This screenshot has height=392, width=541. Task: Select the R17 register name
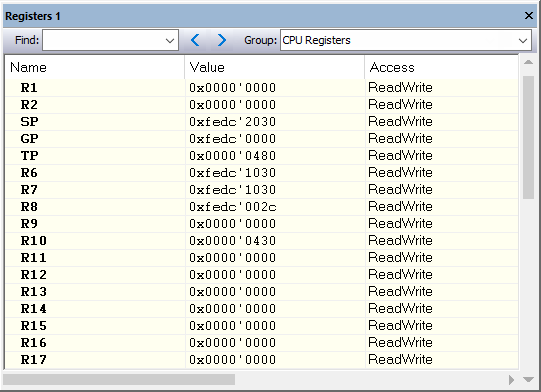(x=33, y=360)
